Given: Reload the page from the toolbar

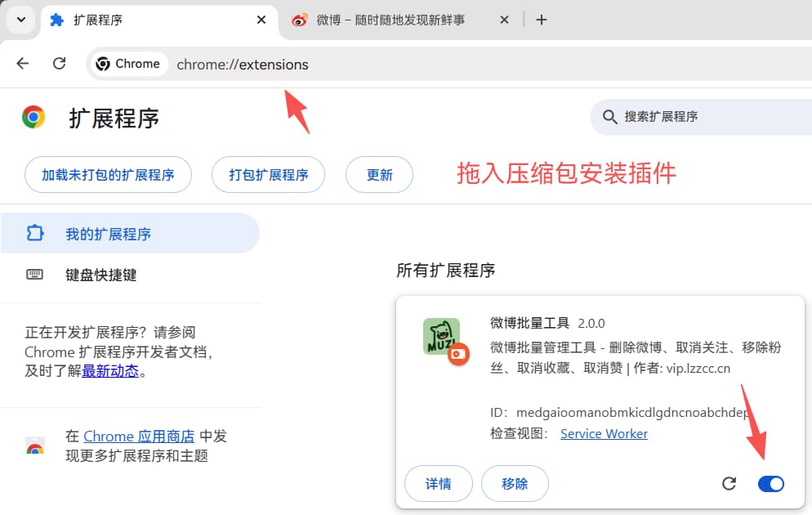Looking at the screenshot, I should (x=60, y=64).
